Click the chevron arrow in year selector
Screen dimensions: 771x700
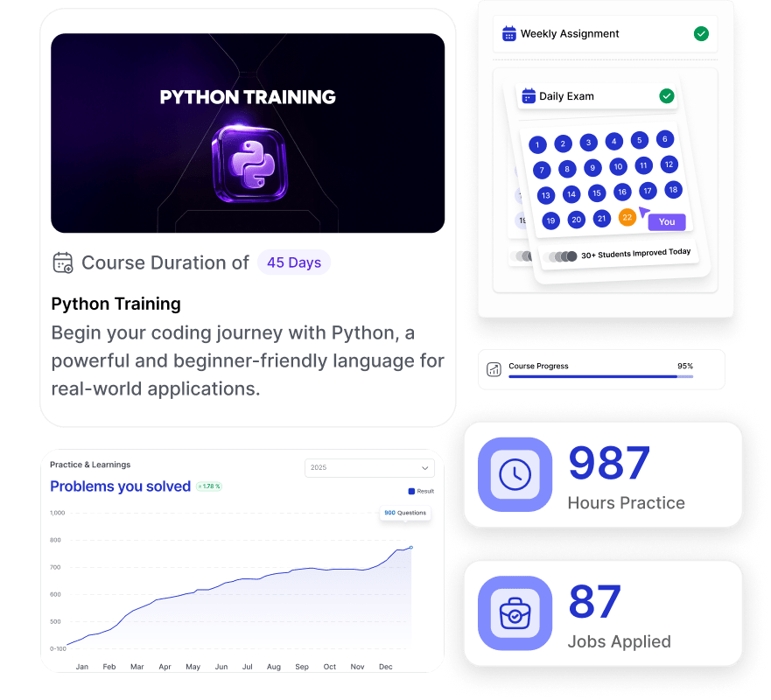point(424,467)
